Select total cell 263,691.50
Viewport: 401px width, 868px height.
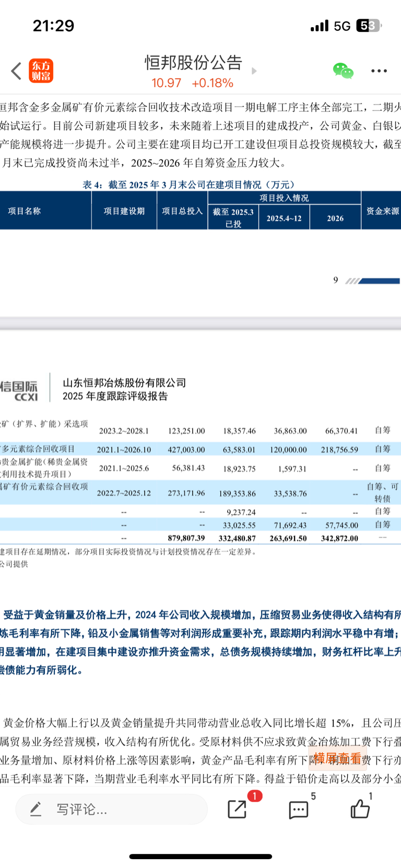pyautogui.click(x=288, y=538)
